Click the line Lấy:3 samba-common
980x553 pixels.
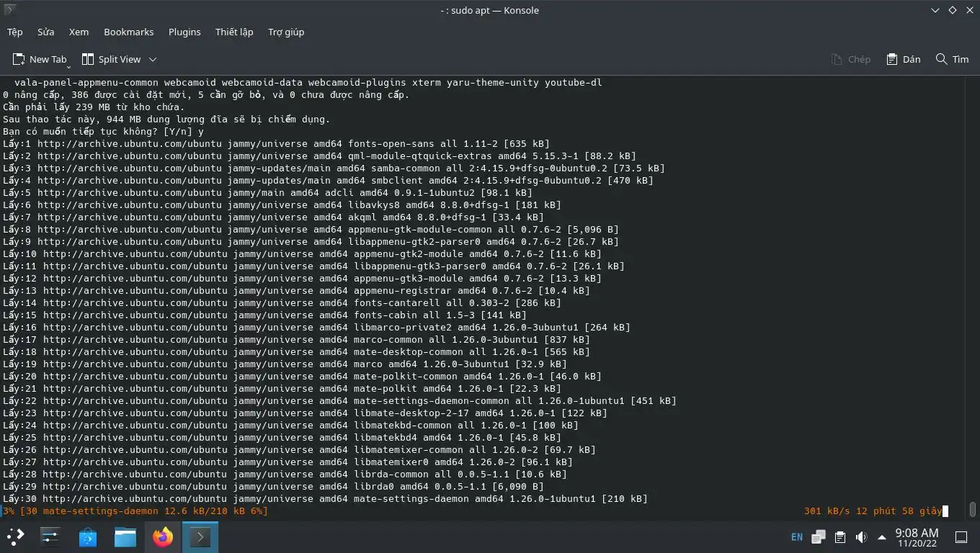(334, 168)
